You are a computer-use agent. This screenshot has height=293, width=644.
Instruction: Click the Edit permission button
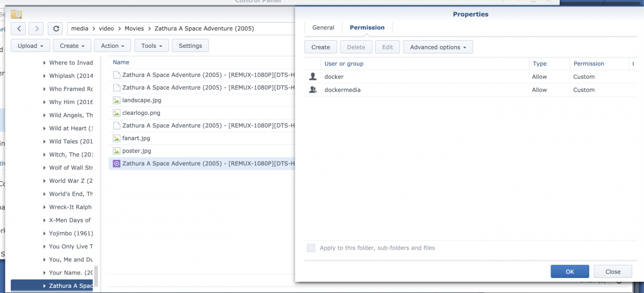coord(387,47)
